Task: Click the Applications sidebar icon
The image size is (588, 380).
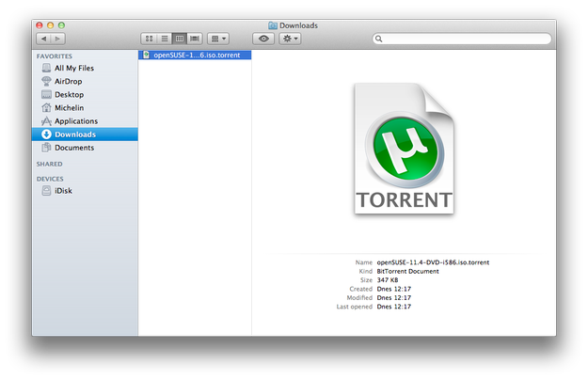Action: 46,121
